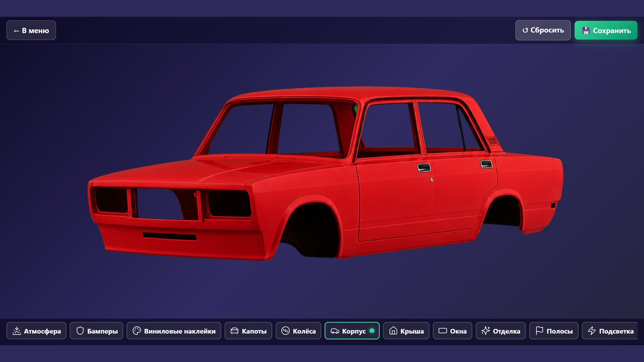Open the Бамперы category tab
The width and height of the screenshot is (644, 362).
pos(97,331)
